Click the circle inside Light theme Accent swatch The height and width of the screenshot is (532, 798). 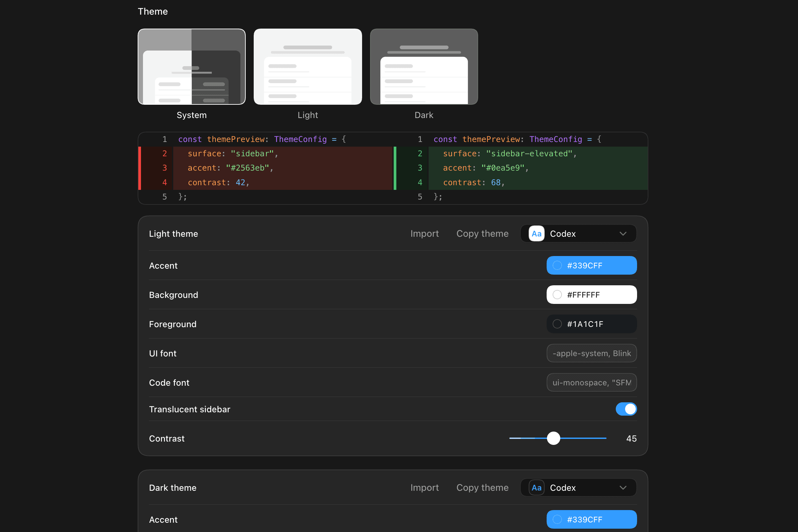557,265
